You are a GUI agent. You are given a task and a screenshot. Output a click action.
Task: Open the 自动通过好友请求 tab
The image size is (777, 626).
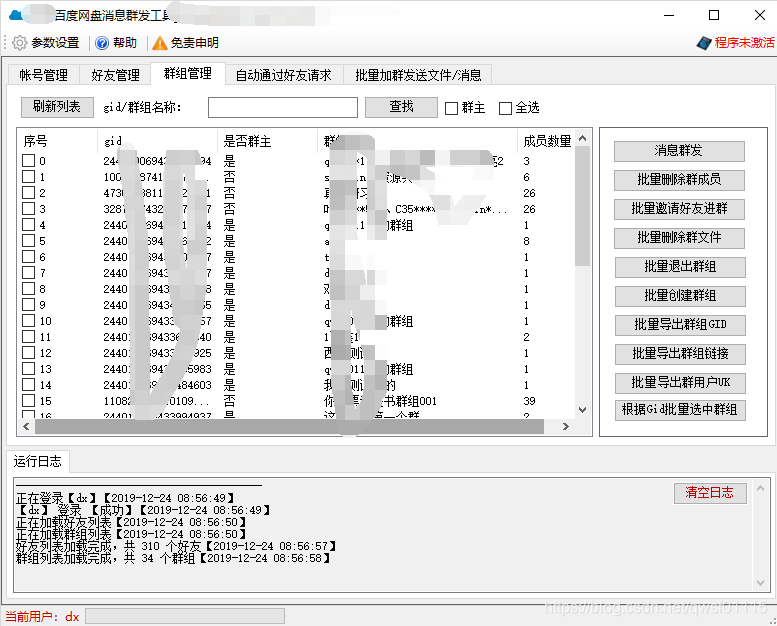pos(283,75)
